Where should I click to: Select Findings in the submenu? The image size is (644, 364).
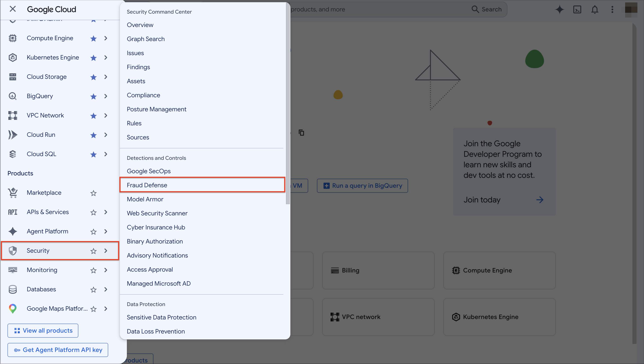pos(202,67)
